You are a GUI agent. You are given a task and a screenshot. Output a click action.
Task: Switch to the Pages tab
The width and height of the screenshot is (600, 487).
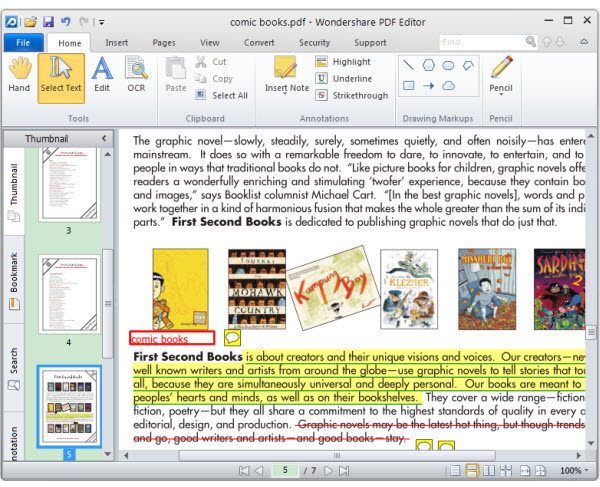(164, 42)
